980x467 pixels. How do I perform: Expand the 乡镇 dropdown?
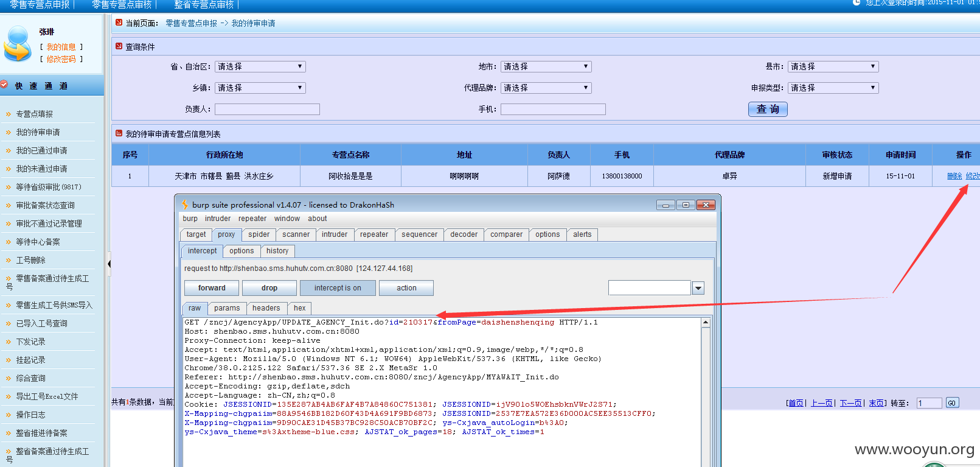tap(260, 88)
